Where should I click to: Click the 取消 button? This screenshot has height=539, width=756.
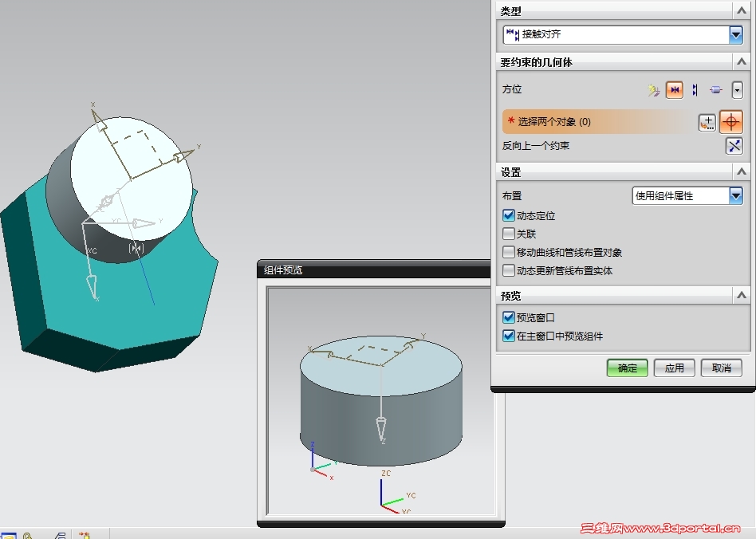click(x=721, y=368)
